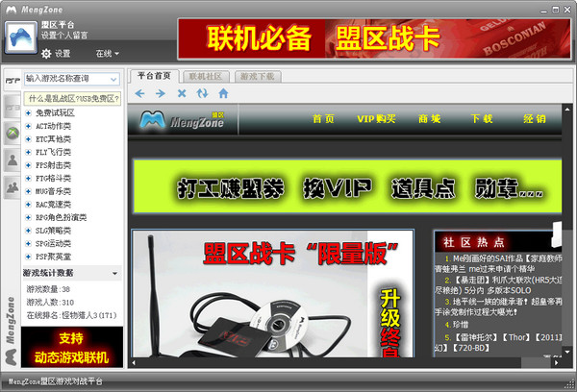This screenshot has width=577, height=392.
Task: Switch to 联机社区 tab
Action: click(x=206, y=77)
